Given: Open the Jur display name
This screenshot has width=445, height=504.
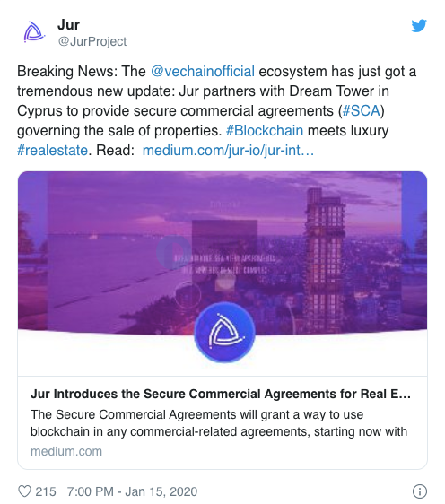Looking at the screenshot, I should tap(68, 25).
